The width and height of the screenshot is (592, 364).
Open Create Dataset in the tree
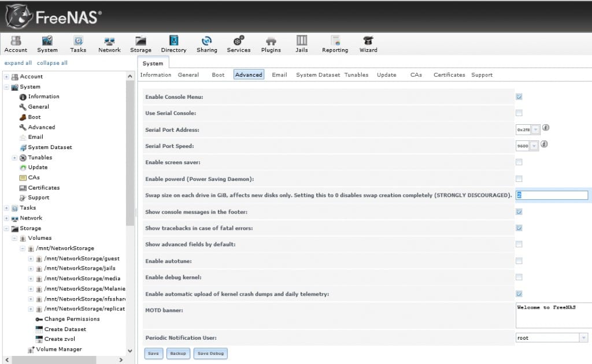click(61, 329)
